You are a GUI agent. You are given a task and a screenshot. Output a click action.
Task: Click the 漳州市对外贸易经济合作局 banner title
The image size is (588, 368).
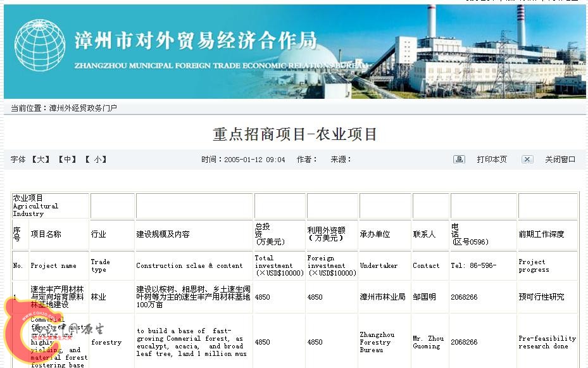coord(195,41)
